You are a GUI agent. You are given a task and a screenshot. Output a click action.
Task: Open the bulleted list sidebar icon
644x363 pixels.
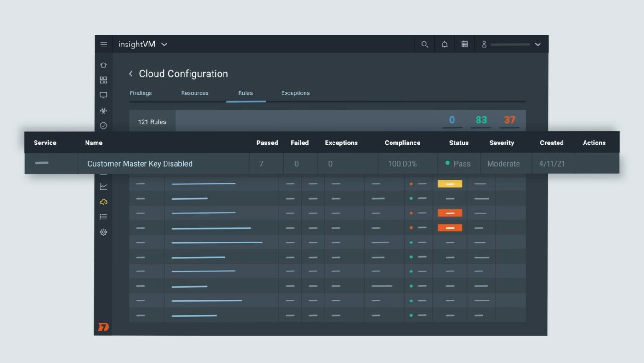(x=103, y=217)
